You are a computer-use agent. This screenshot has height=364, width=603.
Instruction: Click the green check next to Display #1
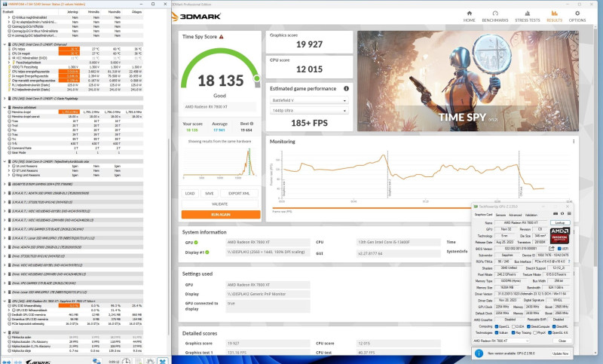click(x=207, y=252)
